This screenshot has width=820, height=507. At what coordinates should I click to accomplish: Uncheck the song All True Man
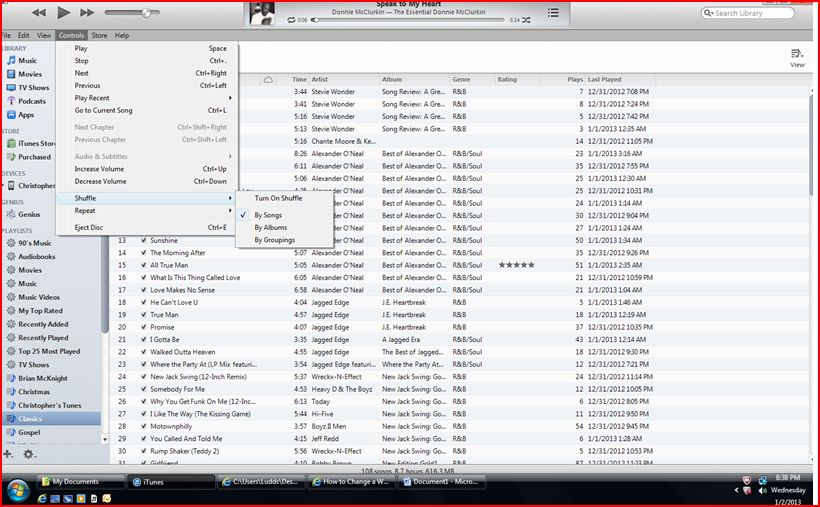coord(143,265)
